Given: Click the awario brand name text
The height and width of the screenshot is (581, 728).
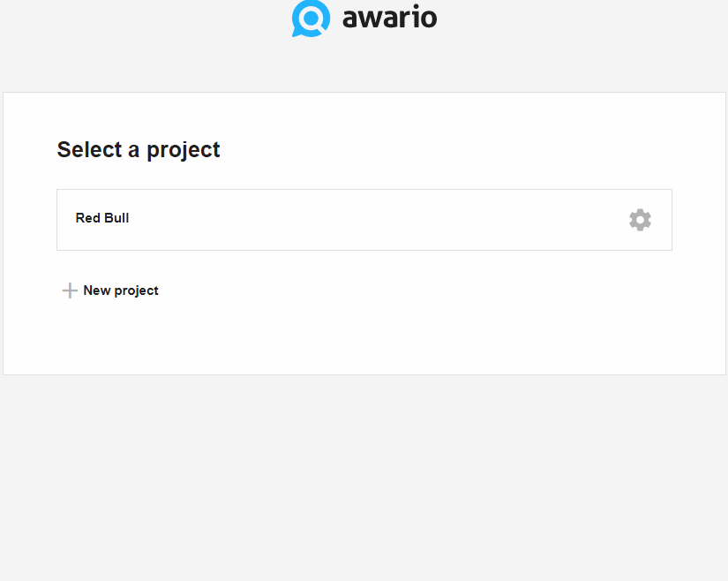Looking at the screenshot, I should click(x=389, y=17).
